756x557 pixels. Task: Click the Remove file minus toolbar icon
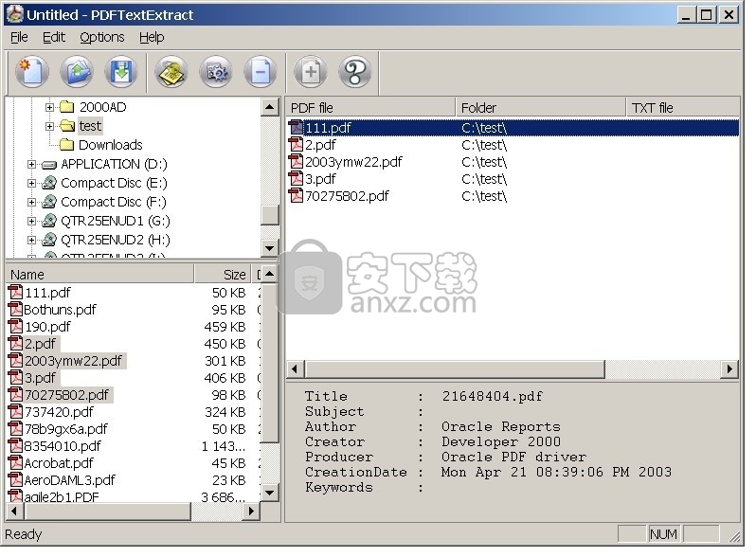[x=261, y=72]
